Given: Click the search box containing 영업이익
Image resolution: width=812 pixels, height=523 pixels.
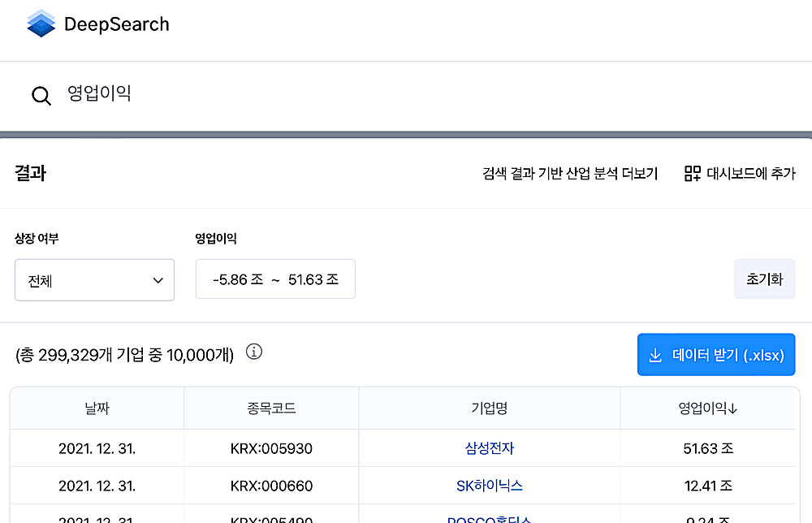Looking at the screenshot, I should [406, 94].
